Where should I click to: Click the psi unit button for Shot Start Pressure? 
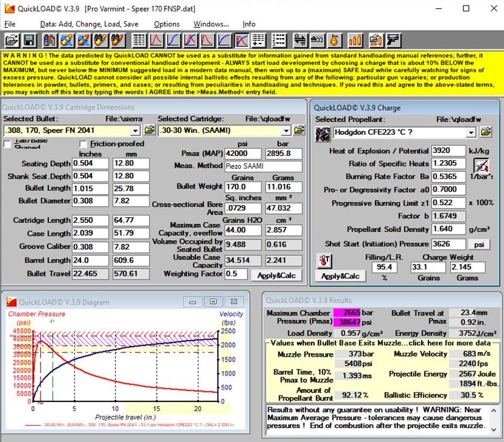(479, 244)
